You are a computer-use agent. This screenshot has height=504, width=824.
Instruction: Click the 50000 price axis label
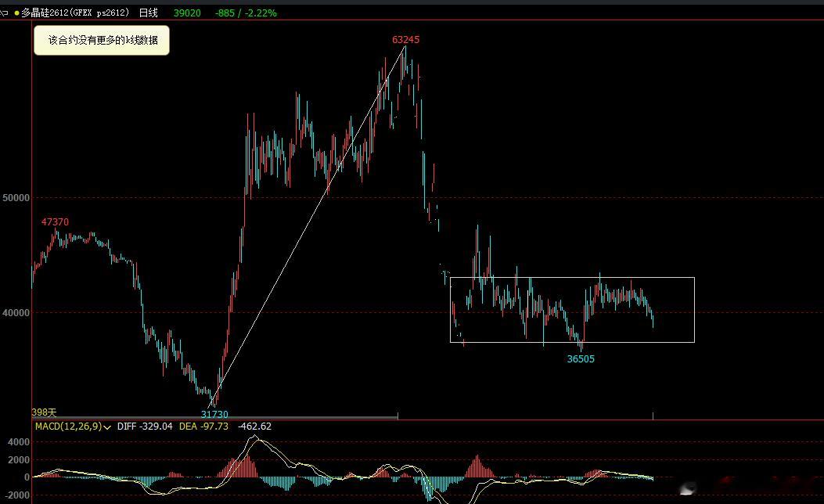tap(16, 198)
